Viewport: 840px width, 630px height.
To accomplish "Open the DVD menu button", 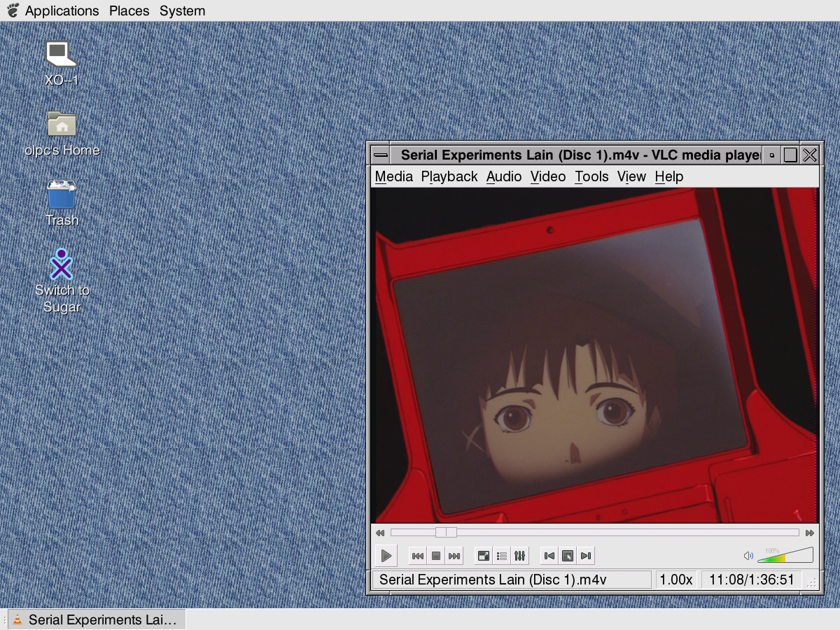I will (568, 556).
